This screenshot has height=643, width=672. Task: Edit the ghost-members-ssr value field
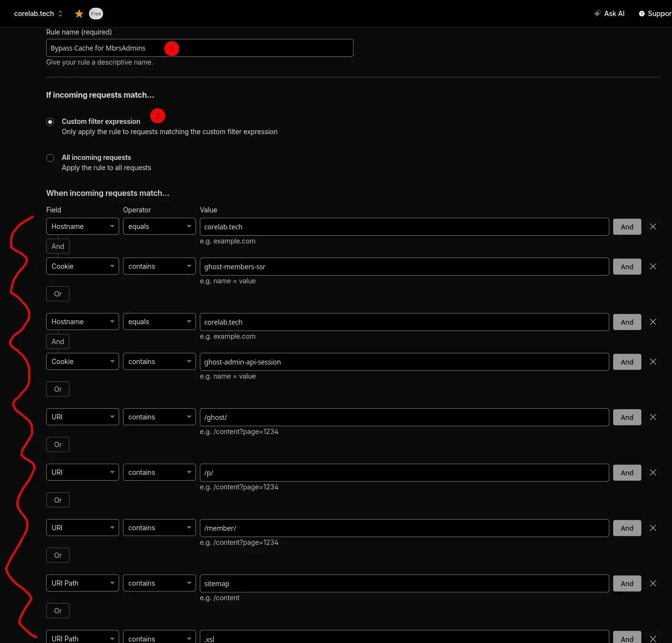tap(404, 267)
